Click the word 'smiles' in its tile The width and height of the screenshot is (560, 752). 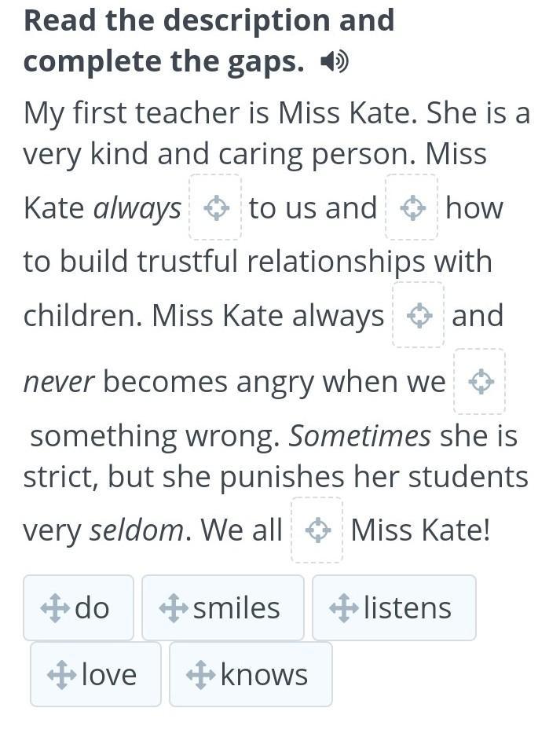236,608
